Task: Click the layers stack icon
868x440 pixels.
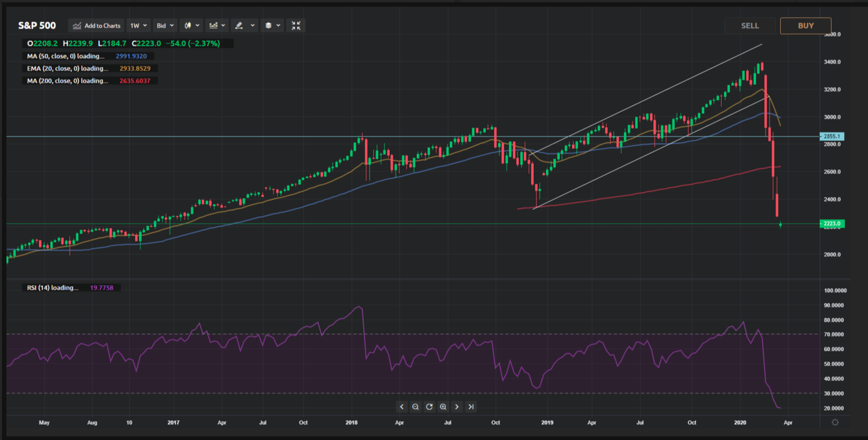Action: point(268,25)
